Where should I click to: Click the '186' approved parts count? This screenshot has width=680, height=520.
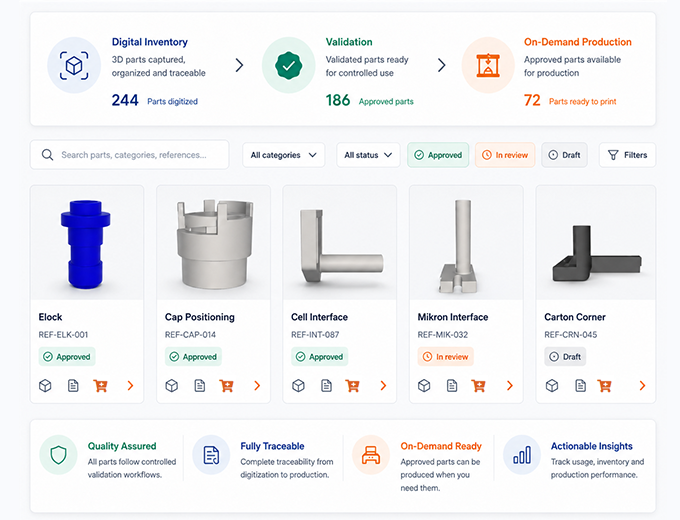tap(338, 100)
